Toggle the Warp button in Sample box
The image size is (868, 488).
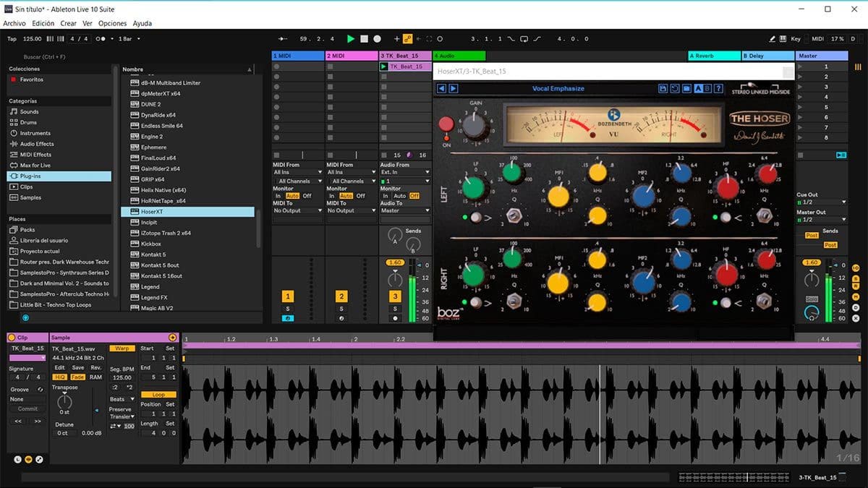pos(122,348)
